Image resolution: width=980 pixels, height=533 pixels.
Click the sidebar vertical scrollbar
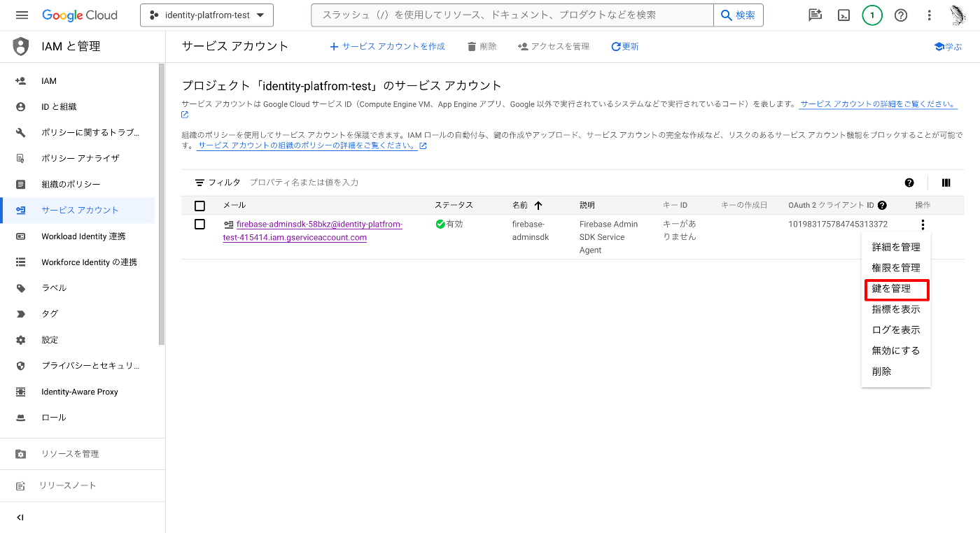click(162, 204)
